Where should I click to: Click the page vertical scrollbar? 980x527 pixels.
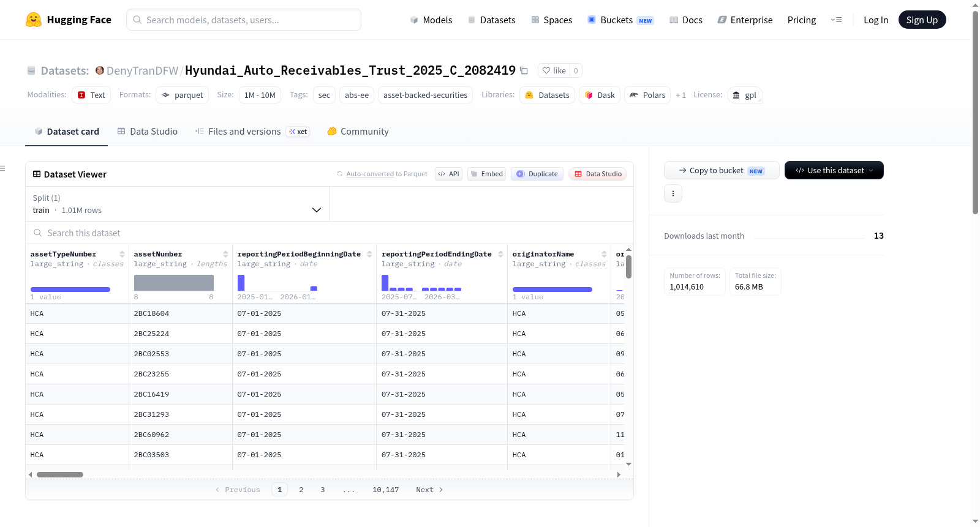[975, 113]
